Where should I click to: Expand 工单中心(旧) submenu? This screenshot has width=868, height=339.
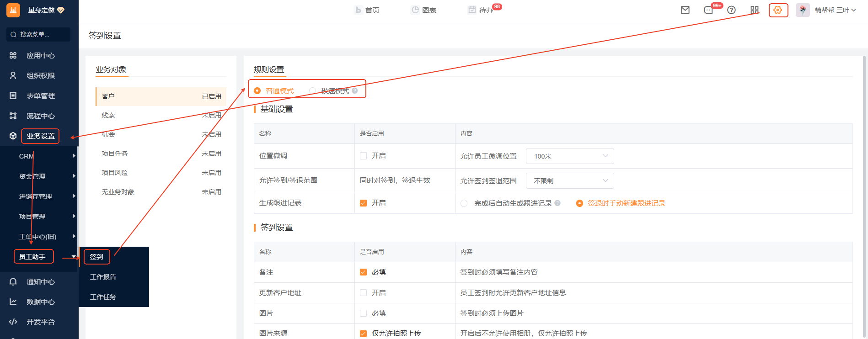[74, 236]
